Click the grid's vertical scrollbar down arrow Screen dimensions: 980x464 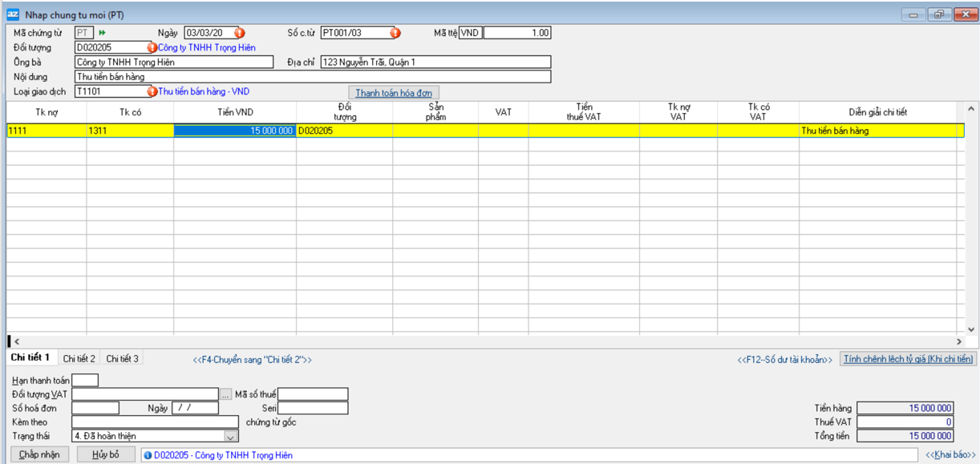pyautogui.click(x=971, y=329)
